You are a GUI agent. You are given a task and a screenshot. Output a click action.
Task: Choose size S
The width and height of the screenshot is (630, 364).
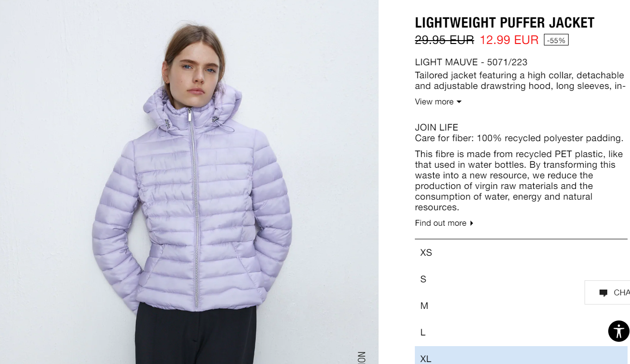coord(521,279)
